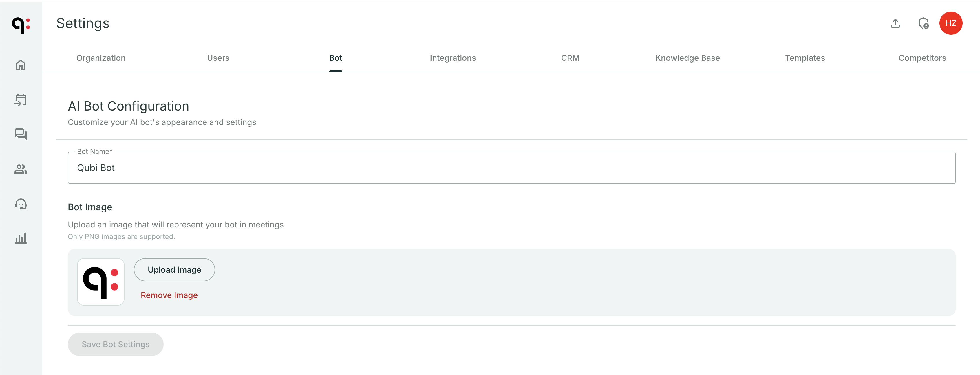The height and width of the screenshot is (375, 980).
Task: Click the upload icon in the top bar
Action: coord(895,23)
